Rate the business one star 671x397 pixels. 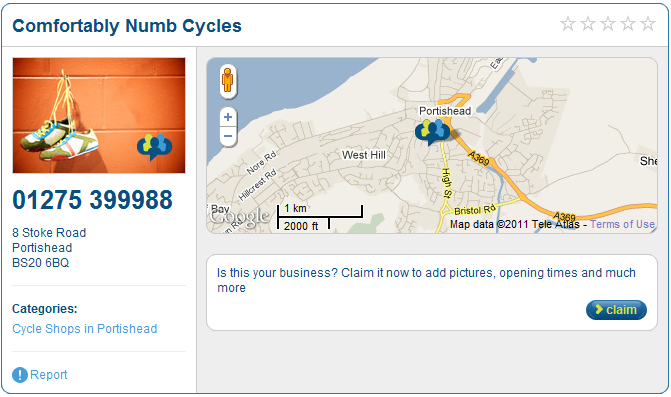click(568, 24)
